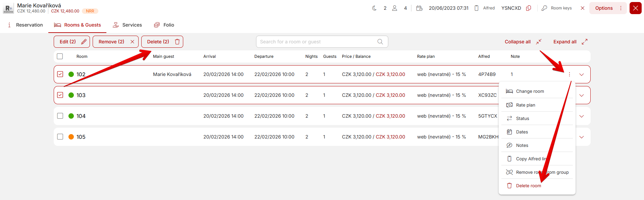Click the green status dot for room 104

point(71,116)
